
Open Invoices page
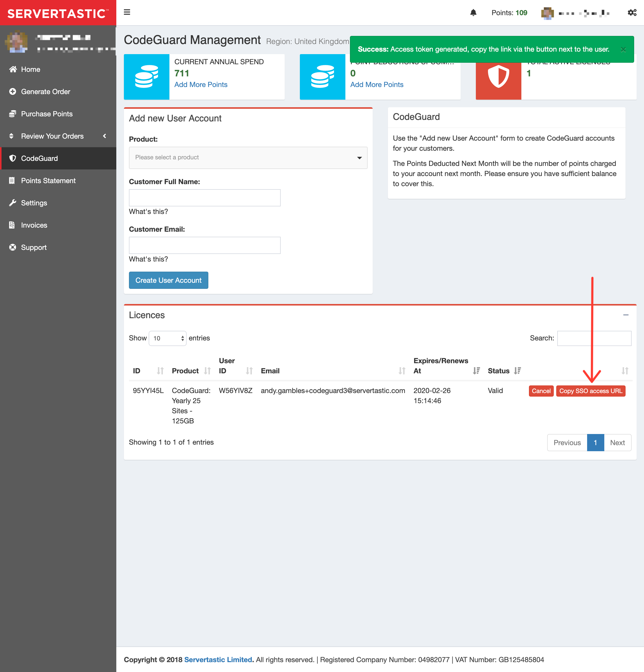34,225
